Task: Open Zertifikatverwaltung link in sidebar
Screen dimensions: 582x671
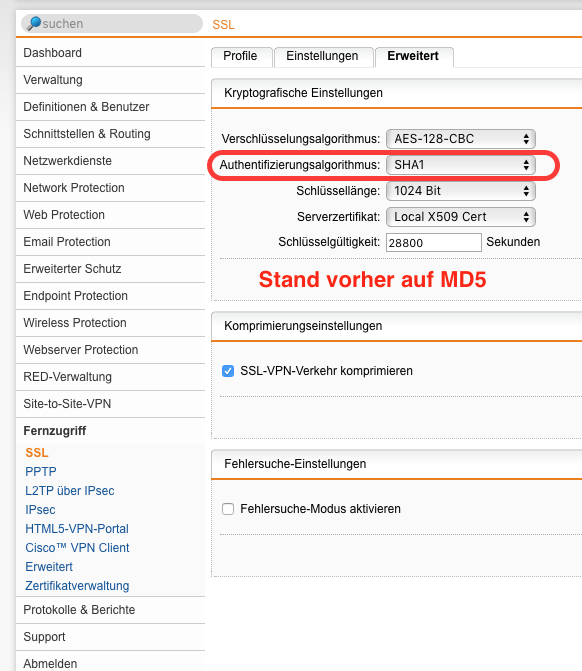Action: pyautogui.click(x=77, y=586)
